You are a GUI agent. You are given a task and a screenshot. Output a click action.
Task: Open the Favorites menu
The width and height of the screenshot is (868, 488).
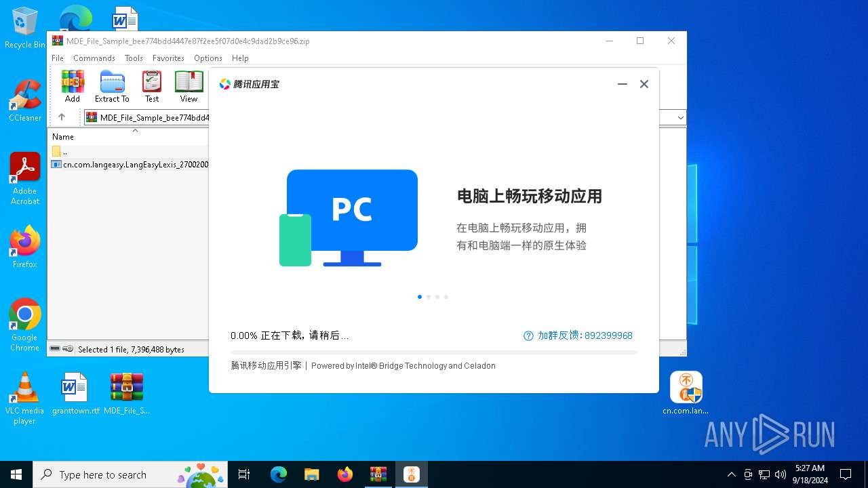tap(168, 58)
